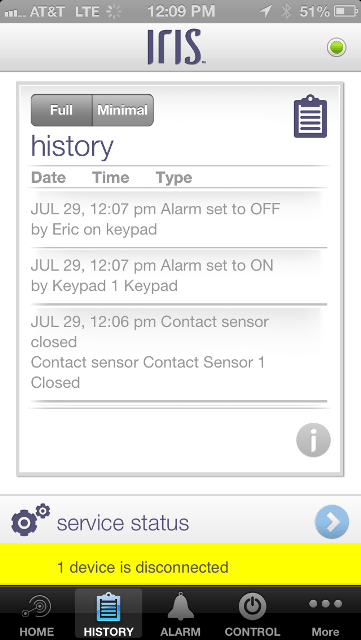Screen dimensions: 361x640
Task: Open the Alarm set to ON entry
Action: point(179,276)
